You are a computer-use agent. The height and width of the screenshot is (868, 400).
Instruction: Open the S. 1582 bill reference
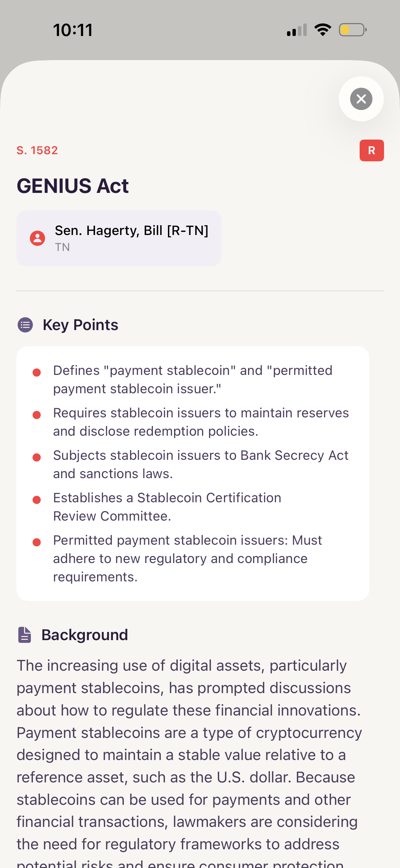pyautogui.click(x=37, y=150)
